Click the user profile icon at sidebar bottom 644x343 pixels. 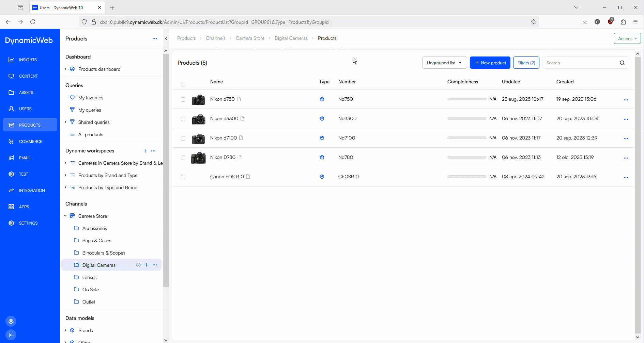pos(11,322)
